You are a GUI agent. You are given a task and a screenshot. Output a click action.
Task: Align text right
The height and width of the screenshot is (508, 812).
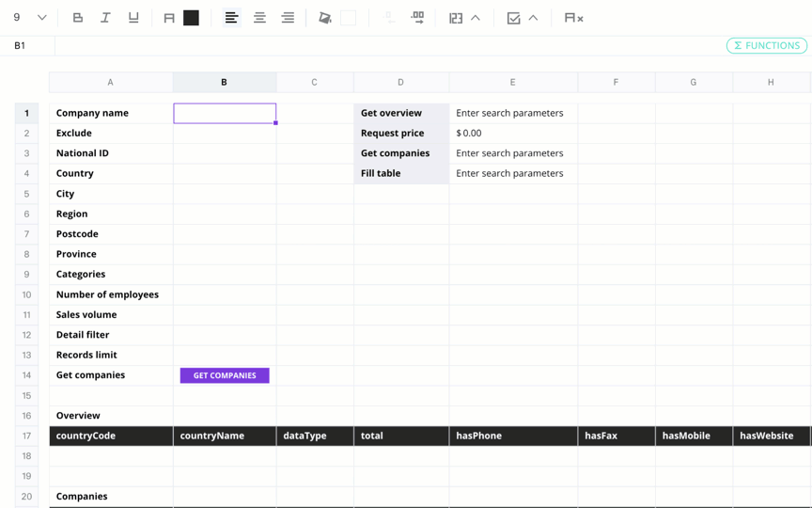click(288, 18)
